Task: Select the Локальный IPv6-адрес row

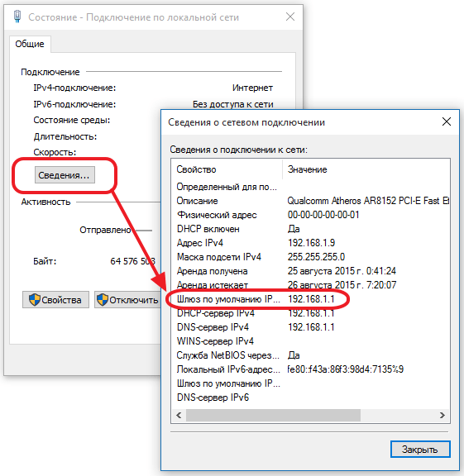Action: (310, 369)
